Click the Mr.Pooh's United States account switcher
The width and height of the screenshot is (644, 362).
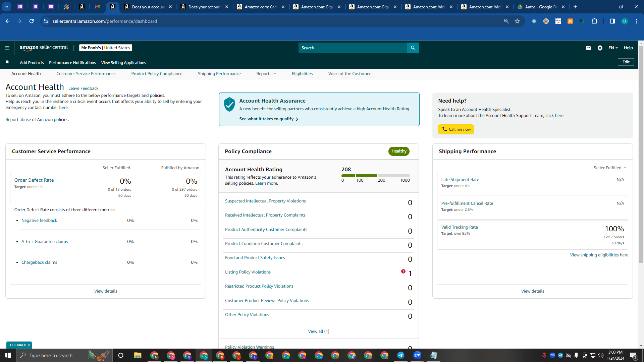(106, 48)
